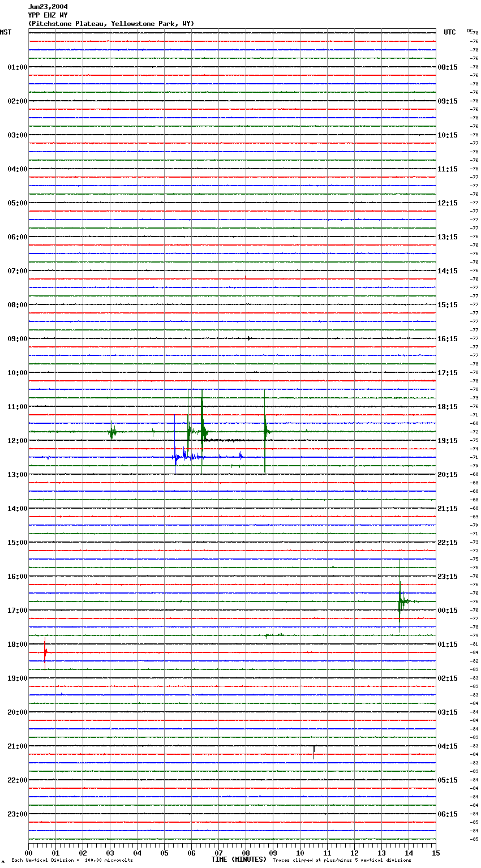Image resolution: width=481 pixels, height=868 pixels.
Task: Click the date label Jun23,2004
Action: [x=48, y=7]
